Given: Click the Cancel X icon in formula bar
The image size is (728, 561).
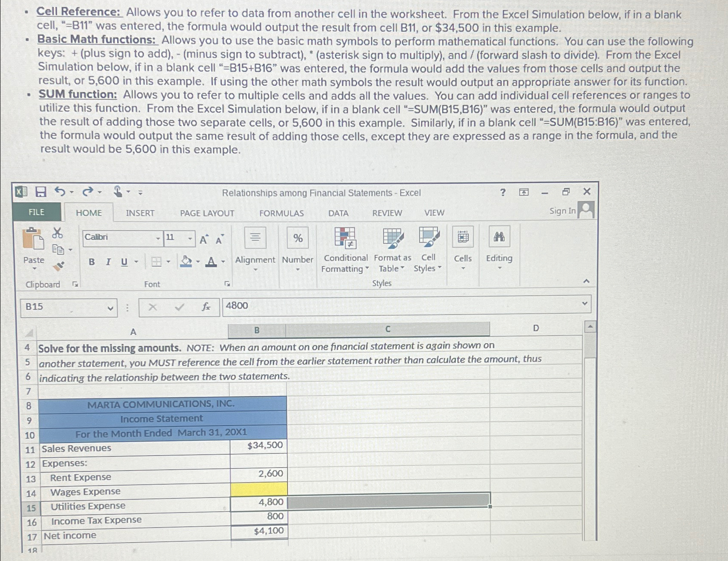Looking at the screenshot, I should click(x=153, y=307).
